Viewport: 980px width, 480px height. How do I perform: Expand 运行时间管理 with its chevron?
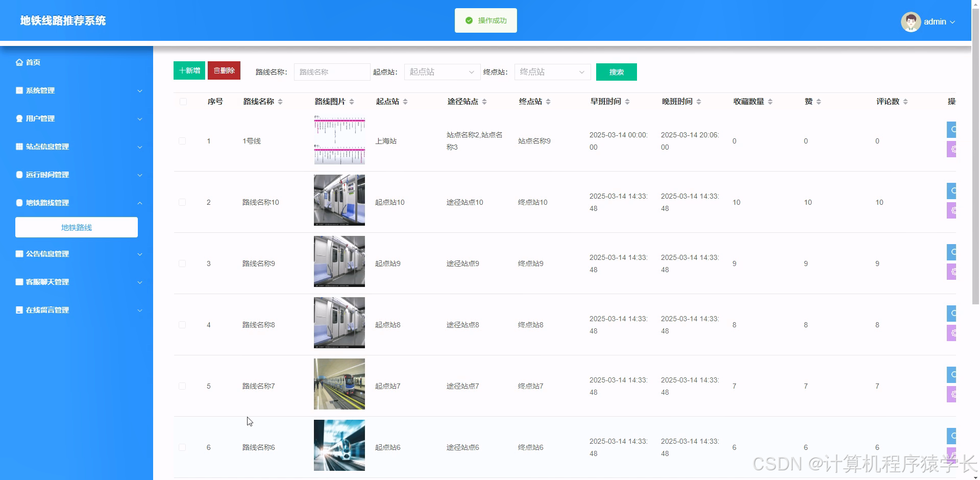tap(140, 175)
